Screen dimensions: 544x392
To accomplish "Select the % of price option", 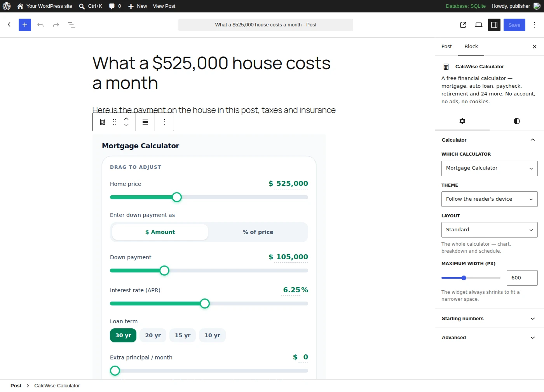I will 258,232.
